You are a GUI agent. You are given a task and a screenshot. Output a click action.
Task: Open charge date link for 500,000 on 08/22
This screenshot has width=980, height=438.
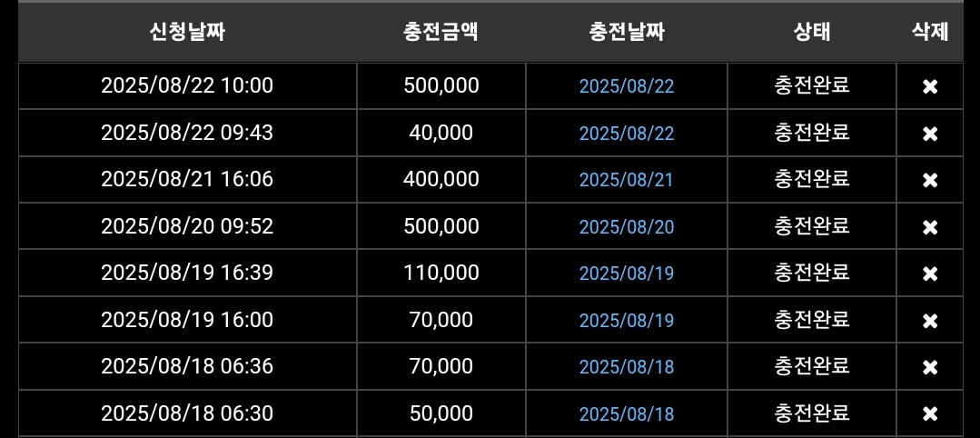(x=627, y=86)
